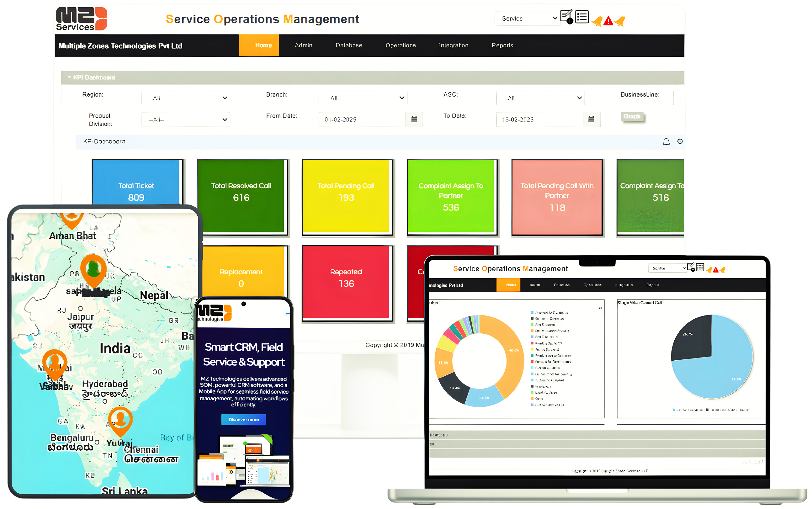The width and height of the screenshot is (812, 509).
Task: Open the Region dropdown
Action: coord(186,98)
